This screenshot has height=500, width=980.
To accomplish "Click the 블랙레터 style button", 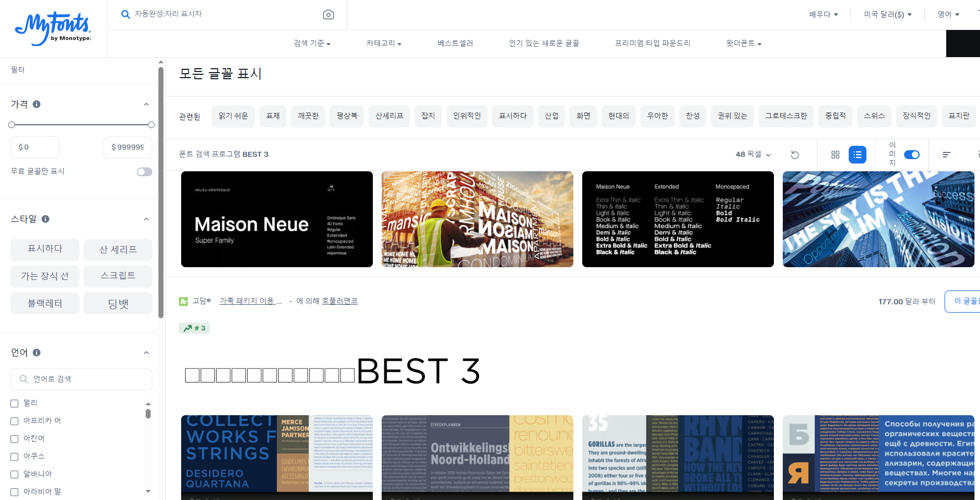I will pos(45,303).
